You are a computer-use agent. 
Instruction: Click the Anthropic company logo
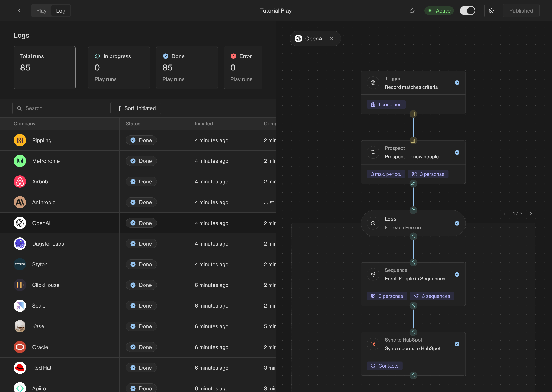[20, 202]
